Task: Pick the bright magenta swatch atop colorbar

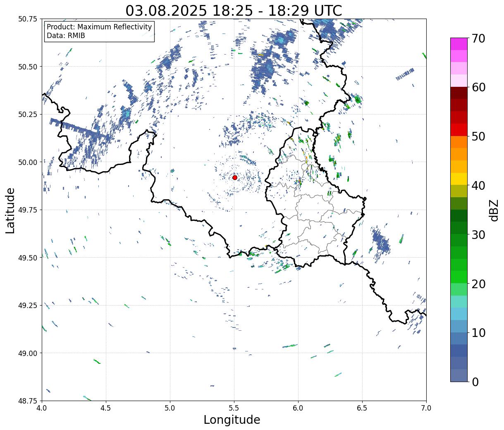Action: click(459, 43)
